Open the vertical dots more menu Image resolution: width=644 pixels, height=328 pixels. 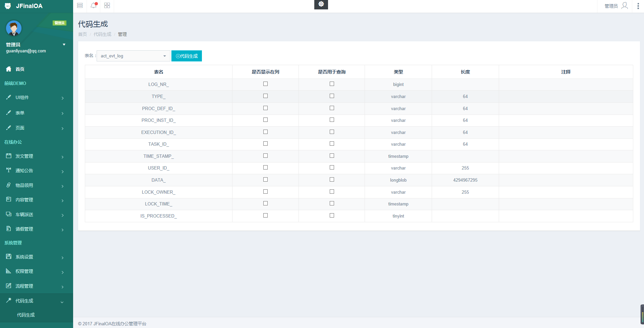point(638,6)
